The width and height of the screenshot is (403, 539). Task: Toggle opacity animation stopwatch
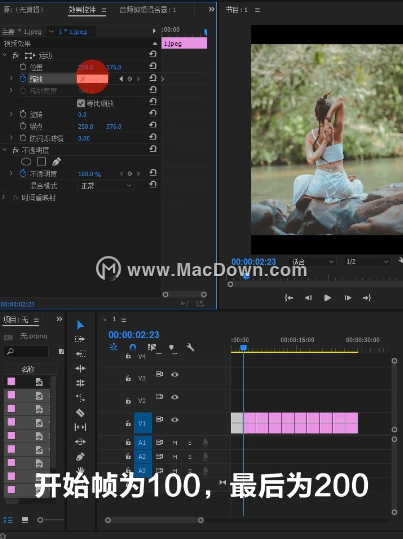click(x=23, y=173)
